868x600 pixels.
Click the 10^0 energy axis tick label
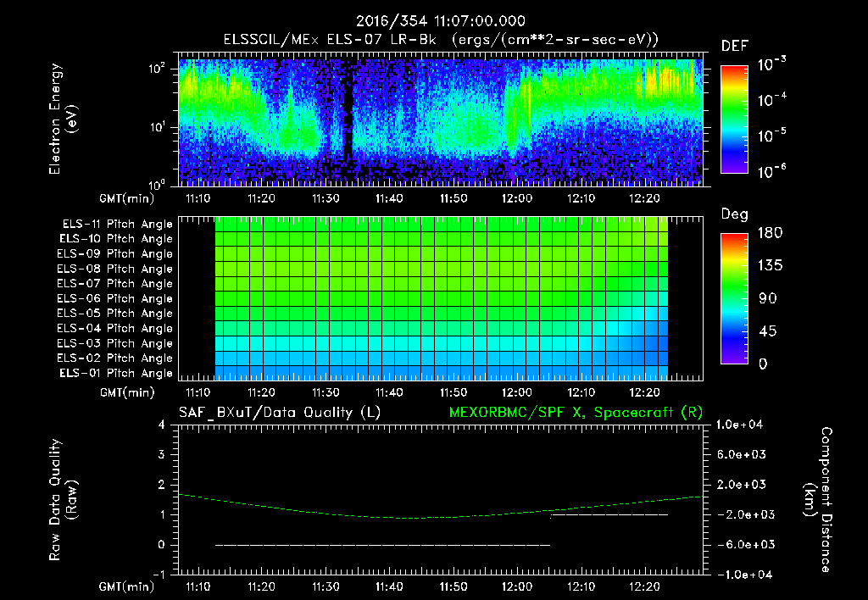(158, 185)
